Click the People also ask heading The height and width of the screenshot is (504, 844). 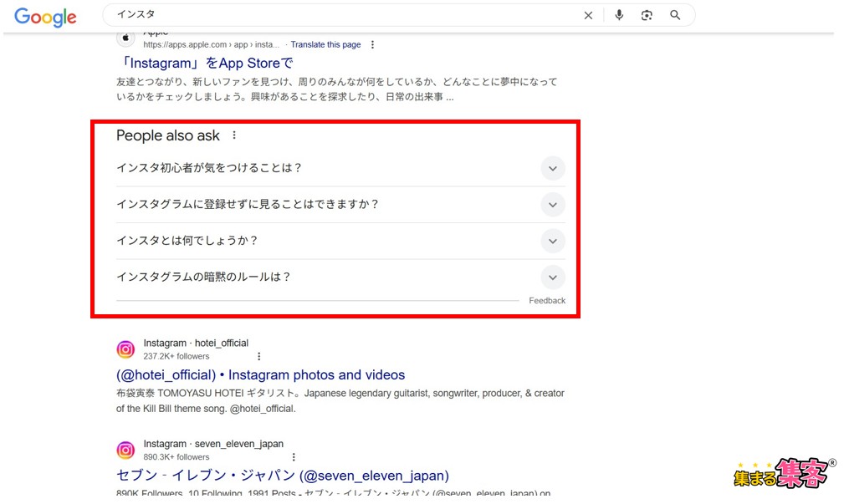pos(168,135)
